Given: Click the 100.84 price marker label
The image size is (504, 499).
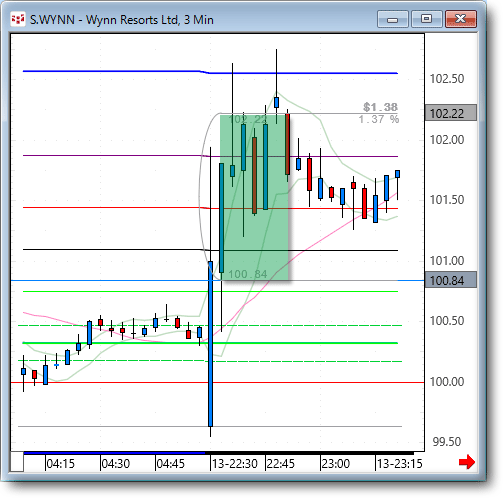Looking at the screenshot, I should point(451,280).
